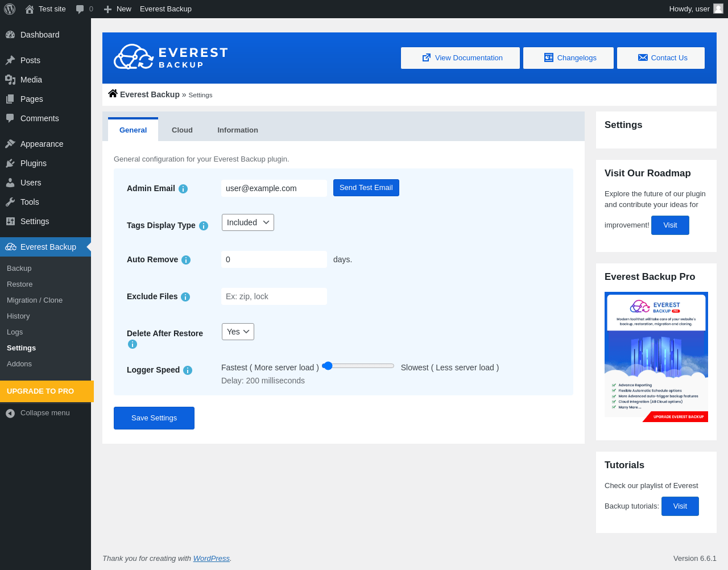This screenshot has width=728, height=570.
Task: Click the WordPress logo in admin bar
Action: tap(10, 9)
